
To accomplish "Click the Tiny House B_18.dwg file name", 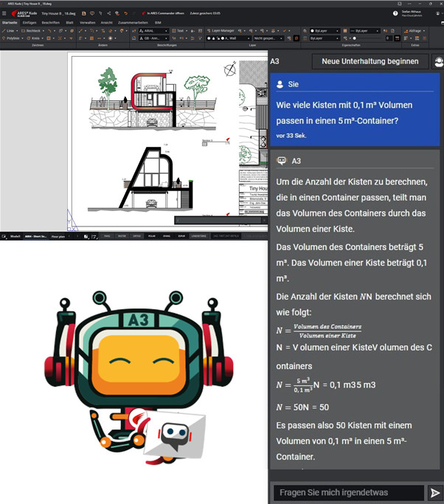I will pos(58,13).
